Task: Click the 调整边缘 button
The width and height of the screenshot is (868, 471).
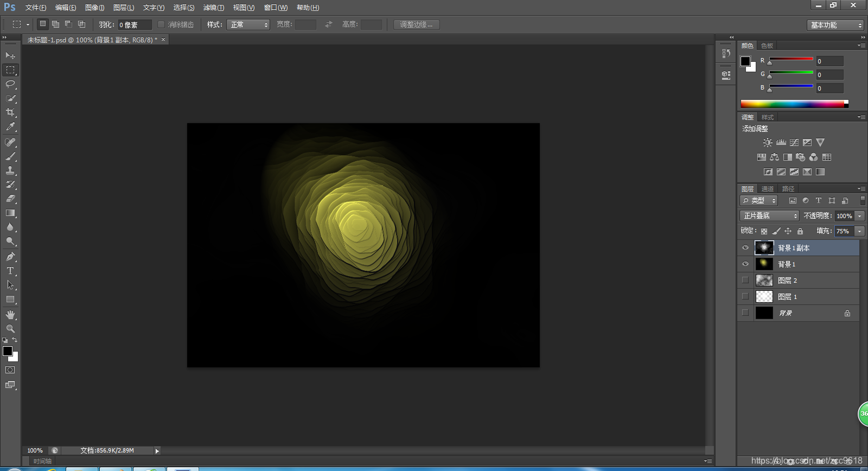Action: click(416, 25)
